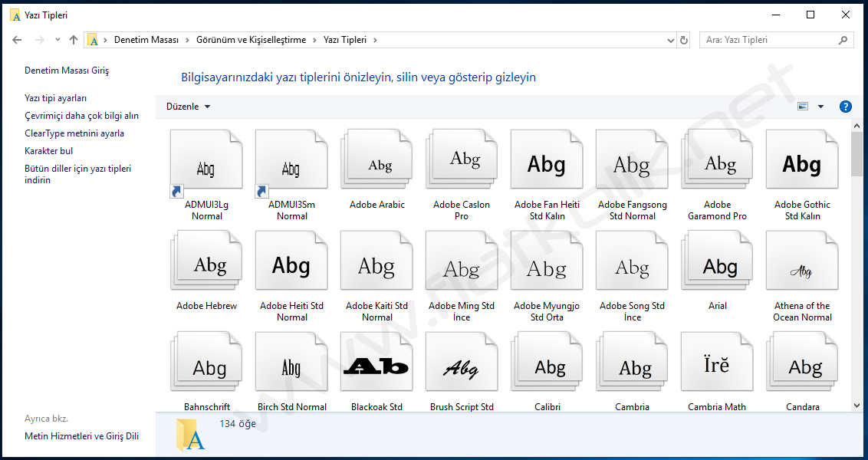The width and height of the screenshot is (868, 460).
Task: Open Metin Hizmetleri ve Giriş Dili link
Action: (x=81, y=436)
